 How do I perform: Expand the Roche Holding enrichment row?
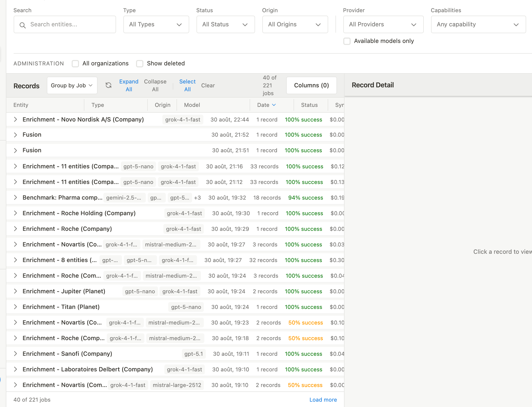(15, 213)
